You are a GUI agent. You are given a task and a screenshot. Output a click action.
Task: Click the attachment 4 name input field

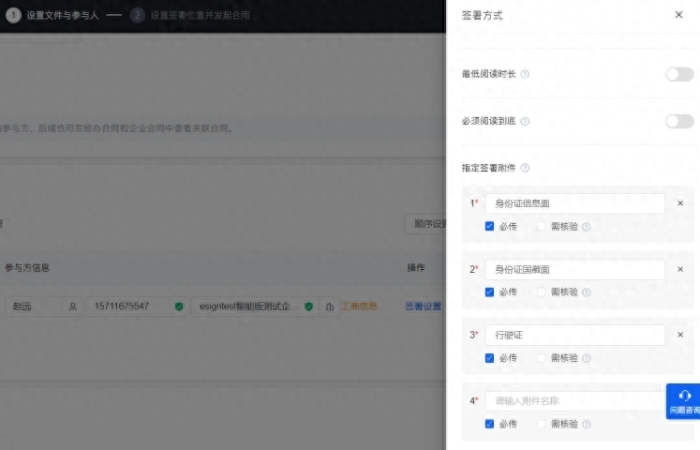[575, 401]
